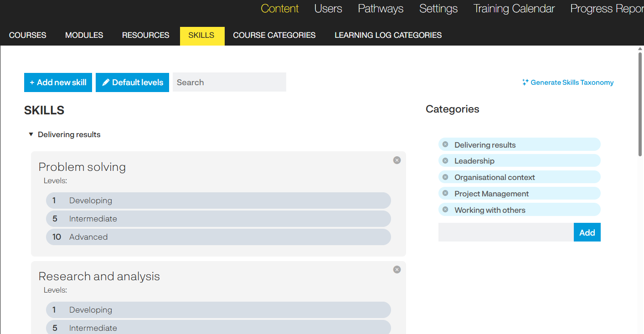Image resolution: width=644 pixels, height=334 pixels.
Task: Click the page vertical scrollbar
Action: 640,105
